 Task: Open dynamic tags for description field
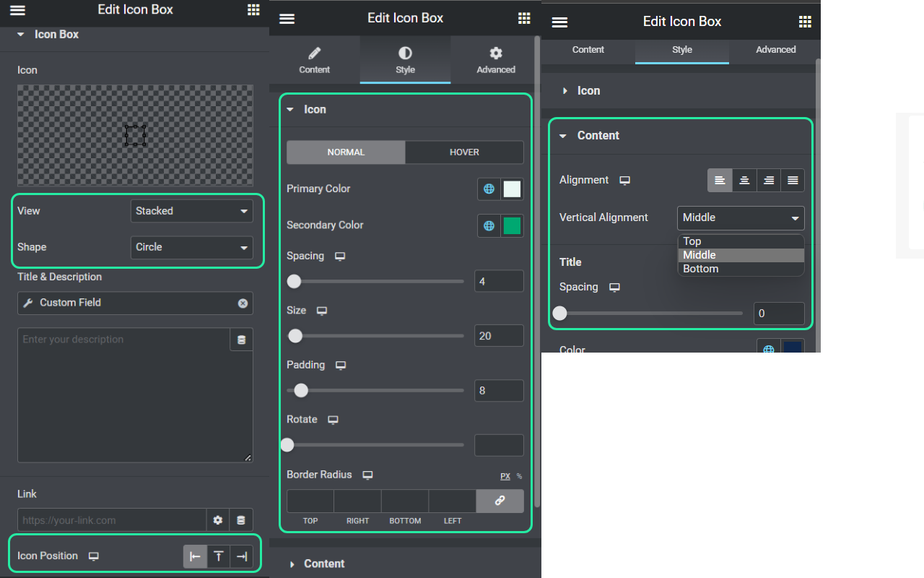[x=241, y=340]
